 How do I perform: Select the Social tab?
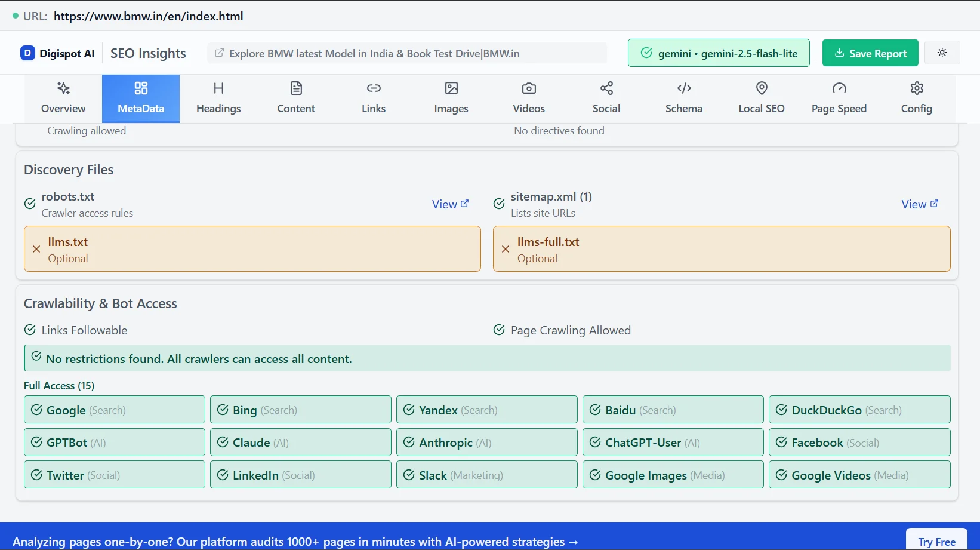tap(606, 99)
